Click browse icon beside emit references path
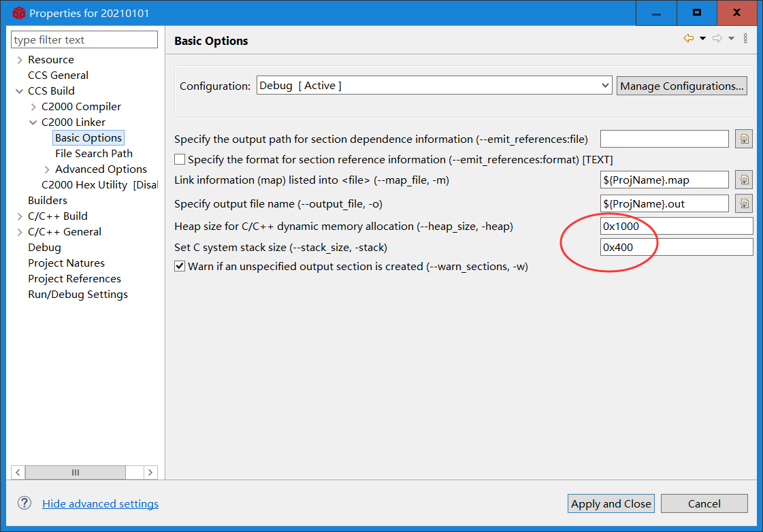Viewport: 763px width, 532px height. (x=744, y=139)
